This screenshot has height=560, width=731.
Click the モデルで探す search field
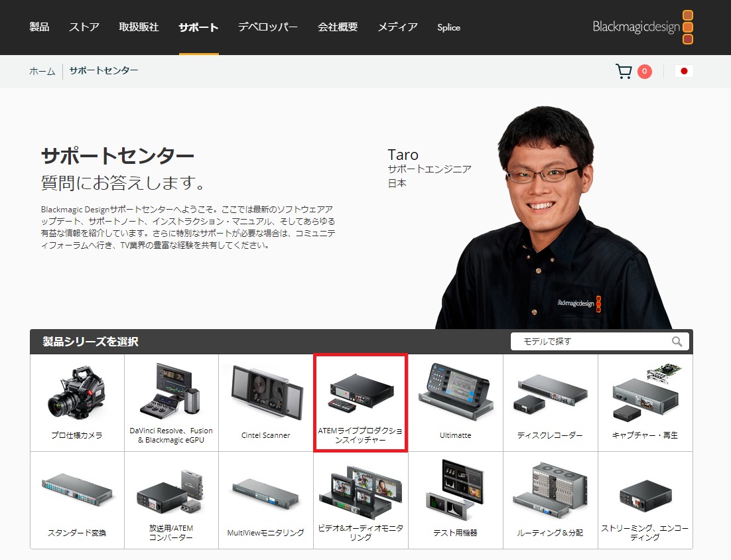[x=600, y=342]
